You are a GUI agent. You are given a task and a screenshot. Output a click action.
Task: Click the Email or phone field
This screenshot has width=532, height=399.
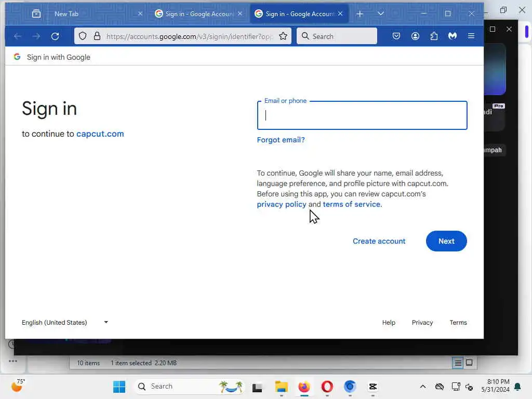coord(362,115)
